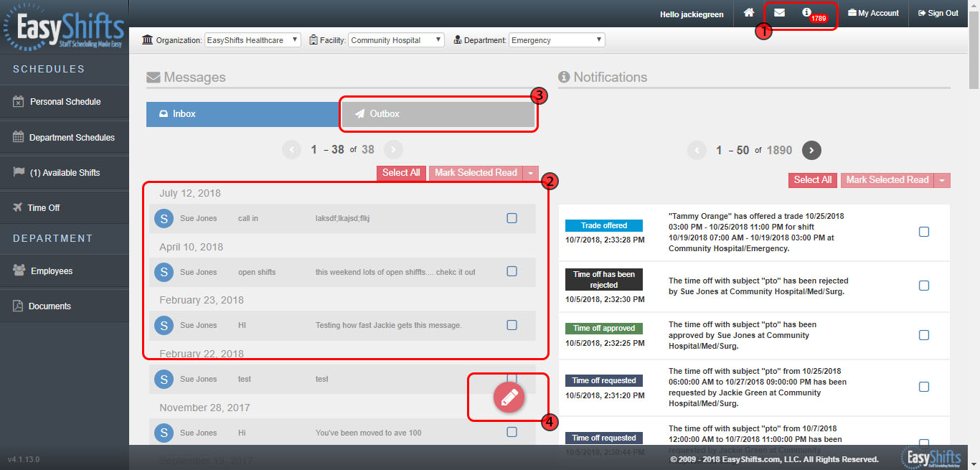980x470 pixels.
Task: Go to next page of notifications
Action: [x=811, y=150]
